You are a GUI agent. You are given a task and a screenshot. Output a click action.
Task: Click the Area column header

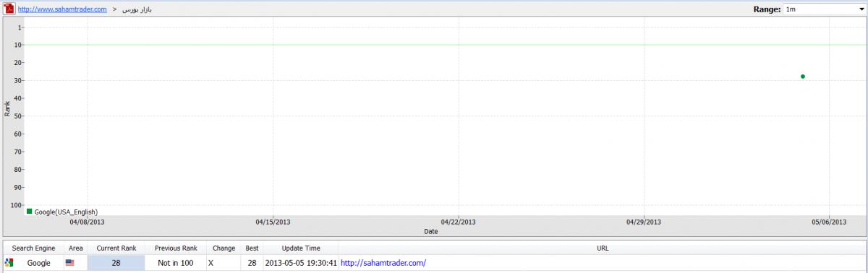(x=76, y=248)
